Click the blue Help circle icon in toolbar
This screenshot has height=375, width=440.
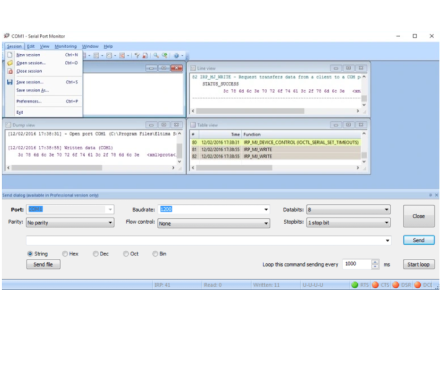(x=176, y=55)
